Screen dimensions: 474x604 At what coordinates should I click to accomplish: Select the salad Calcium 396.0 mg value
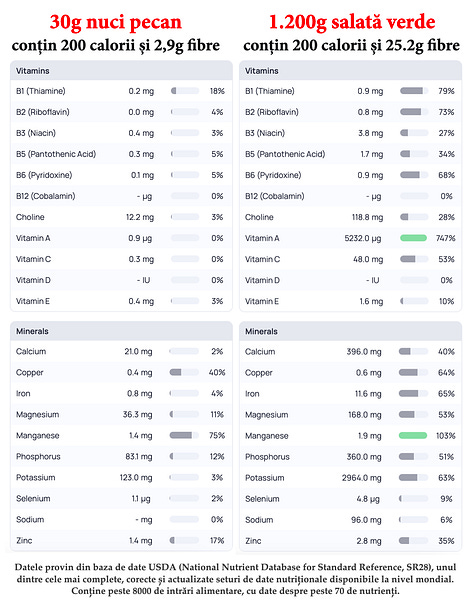[364, 352]
